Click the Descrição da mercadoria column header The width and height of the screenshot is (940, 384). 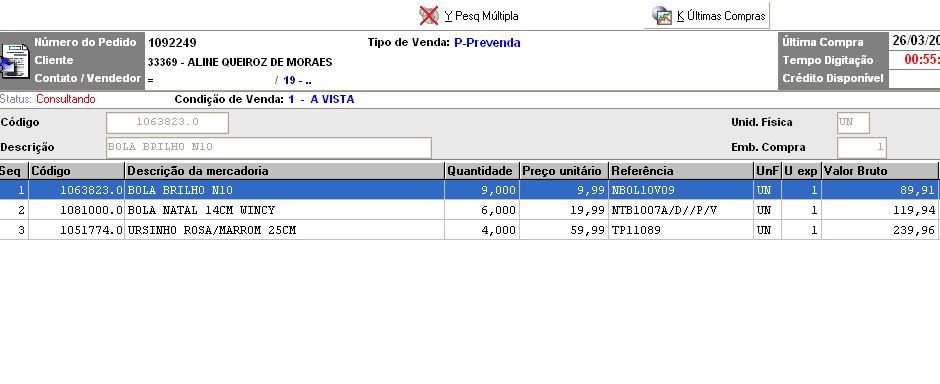pyautogui.click(x=284, y=171)
